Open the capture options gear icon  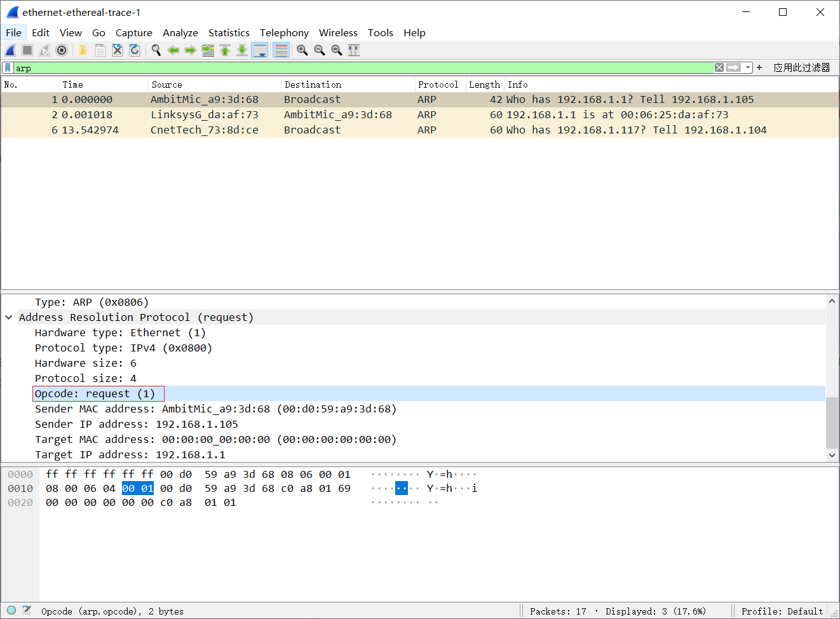click(x=62, y=50)
